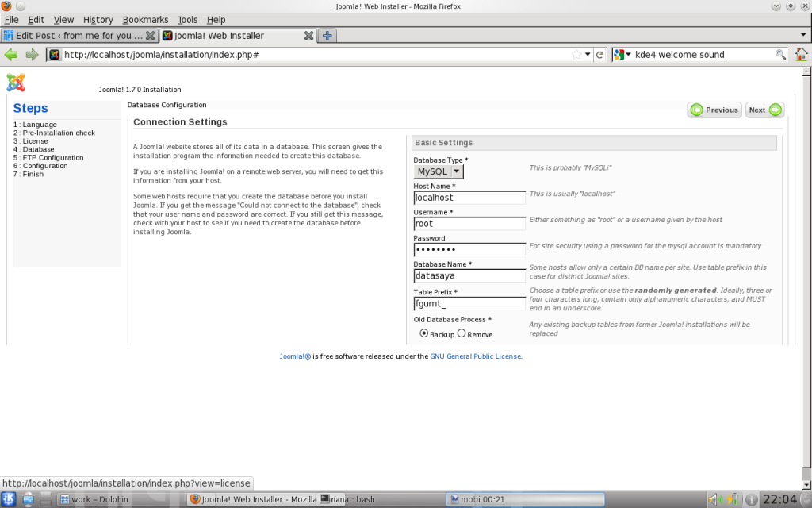The width and height of the screenshot is (812, 508).
Task: Click the forward arrow in Firefox toolbar
Action: pyautogui.click(x=32, y=55)
